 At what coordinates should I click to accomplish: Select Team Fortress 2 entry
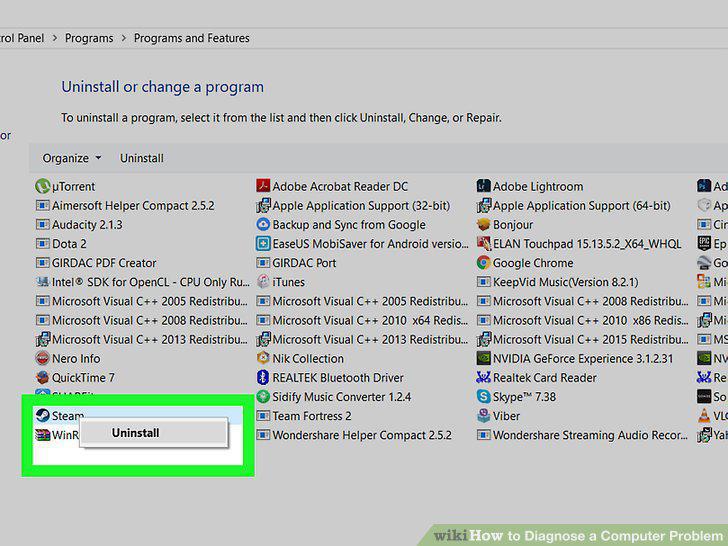point(304,416)
